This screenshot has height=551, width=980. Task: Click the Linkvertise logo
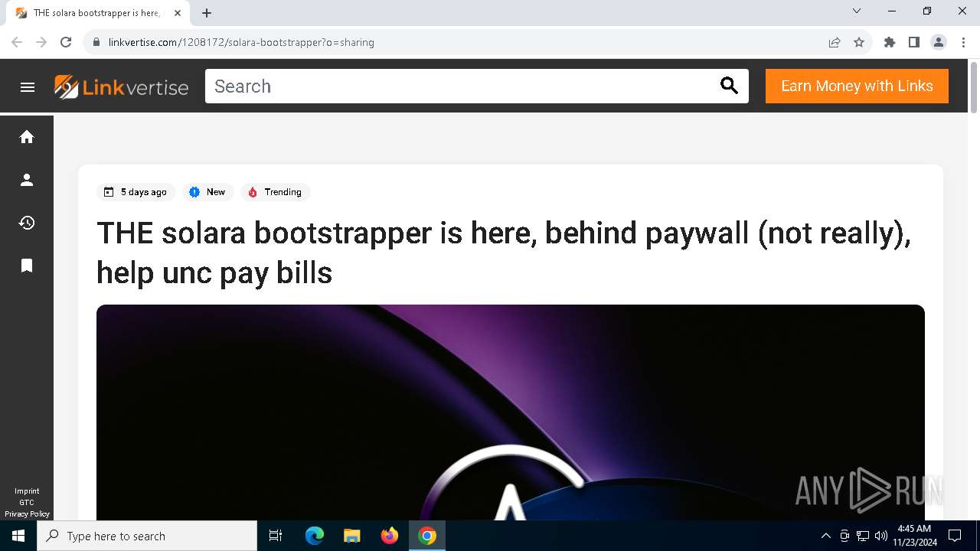(121, 86)
